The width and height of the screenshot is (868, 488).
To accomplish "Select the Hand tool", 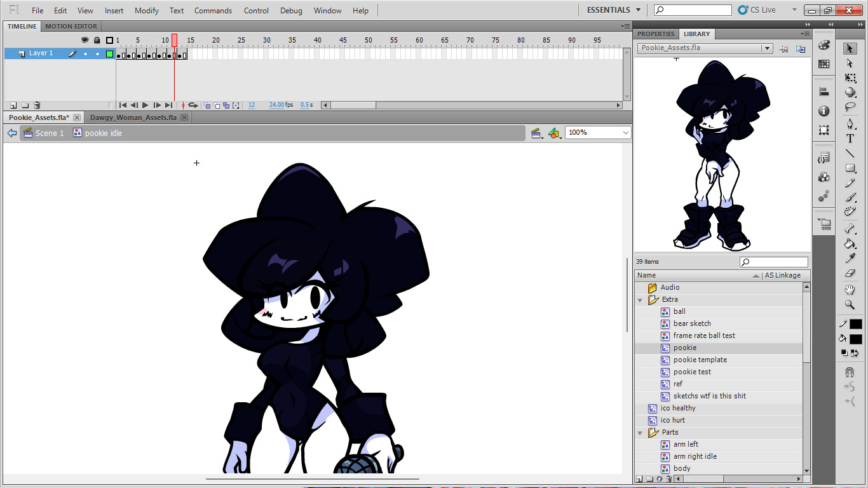I will (x=850, y=290).
